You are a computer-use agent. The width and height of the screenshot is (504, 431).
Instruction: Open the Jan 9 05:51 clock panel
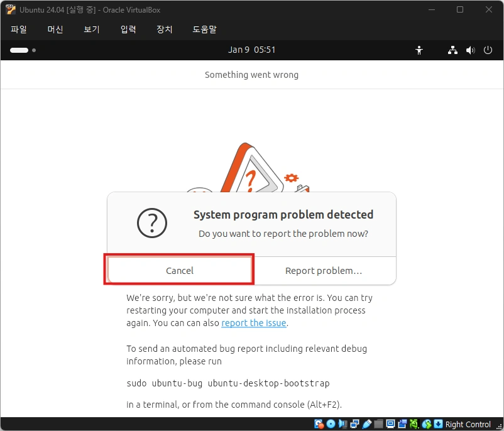(251, 50)
